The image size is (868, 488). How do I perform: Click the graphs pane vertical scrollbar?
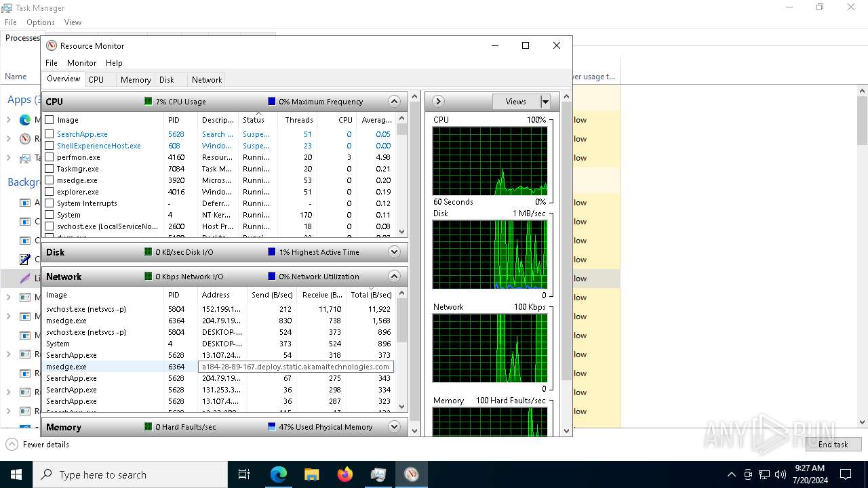[566, 263]
